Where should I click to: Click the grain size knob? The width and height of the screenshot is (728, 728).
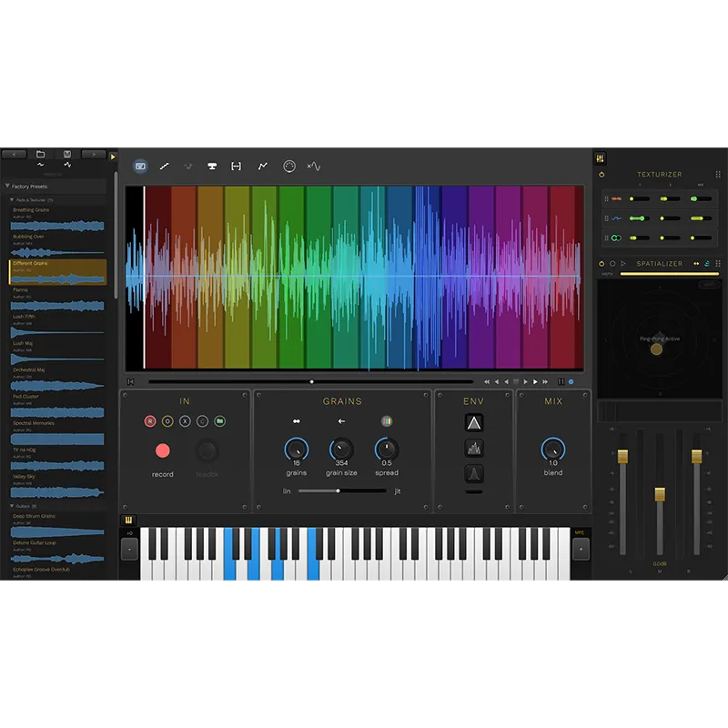[x=341, y=449]
